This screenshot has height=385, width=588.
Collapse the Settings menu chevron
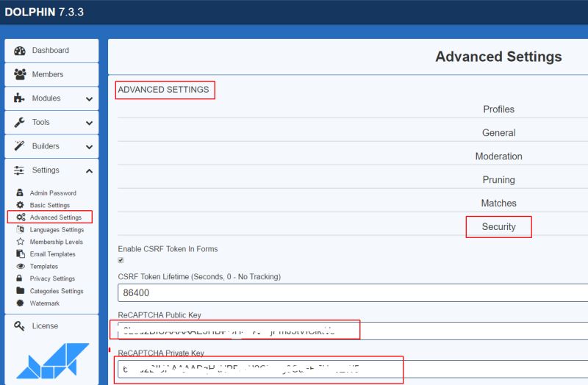(89, 170)
